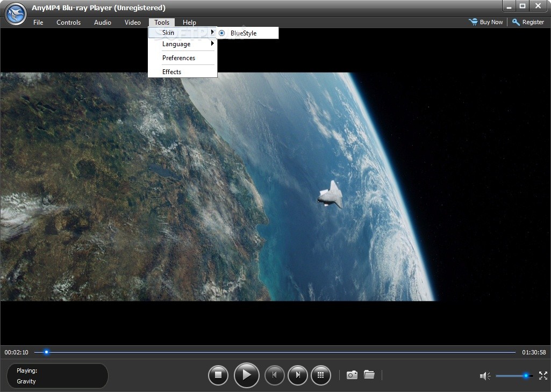This screenshot has height=392, width=551.
Task: Select the BlueStyle skin radio button
Action: (x=221, y=33)
